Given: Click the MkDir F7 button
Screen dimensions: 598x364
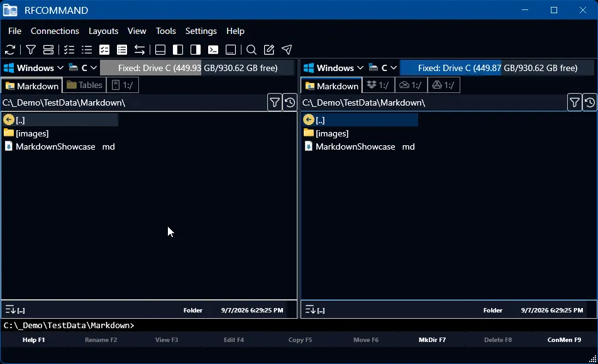Looking at the screenshot, I should click(x=432, y=339).
